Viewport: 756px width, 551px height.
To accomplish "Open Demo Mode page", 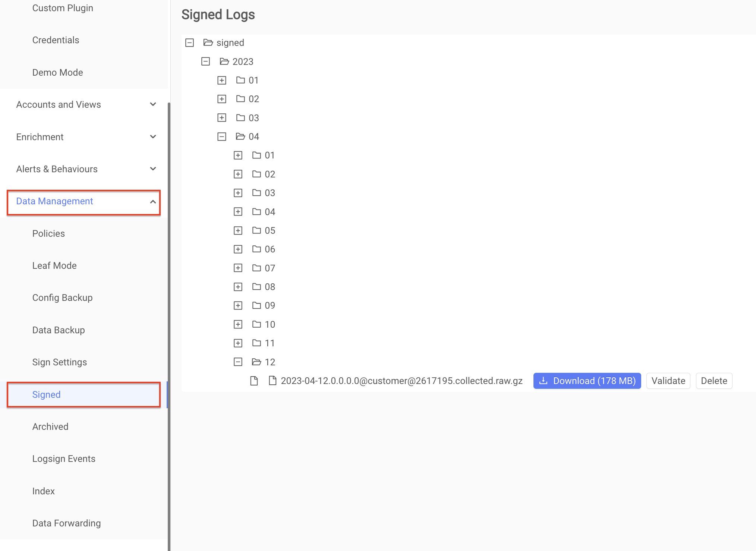I will [x=57, y=72].
